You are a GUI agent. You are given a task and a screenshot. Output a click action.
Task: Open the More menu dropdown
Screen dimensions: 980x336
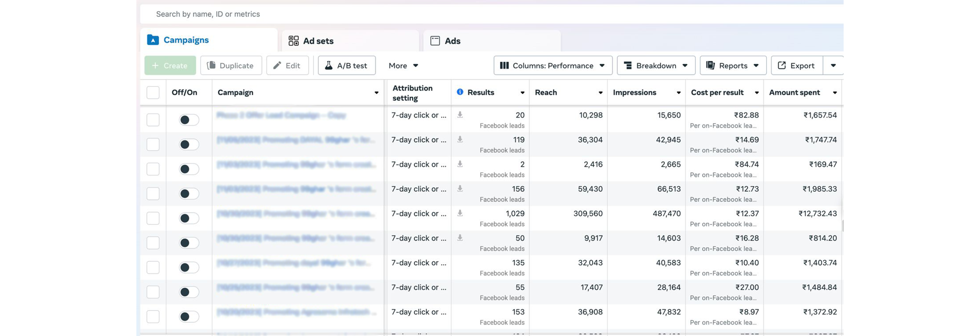pyautogui.click(x=403, y=66)
